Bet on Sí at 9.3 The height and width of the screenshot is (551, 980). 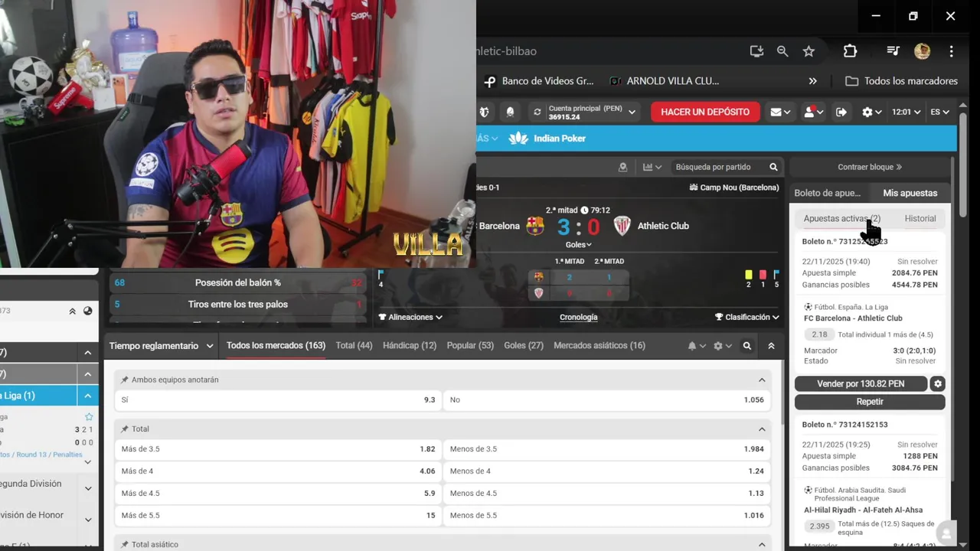click(x=278, y=400)
